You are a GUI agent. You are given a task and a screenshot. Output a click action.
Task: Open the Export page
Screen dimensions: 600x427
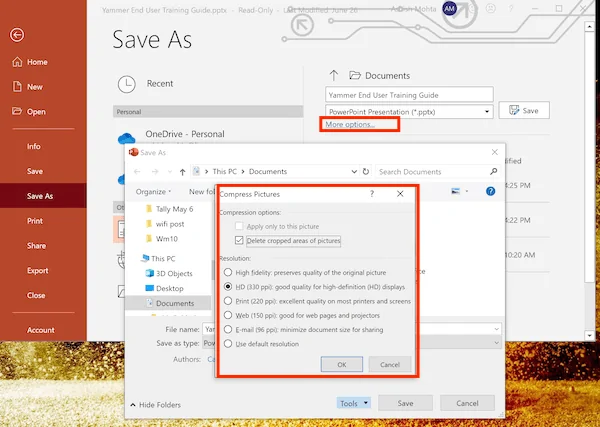point(38,271)
